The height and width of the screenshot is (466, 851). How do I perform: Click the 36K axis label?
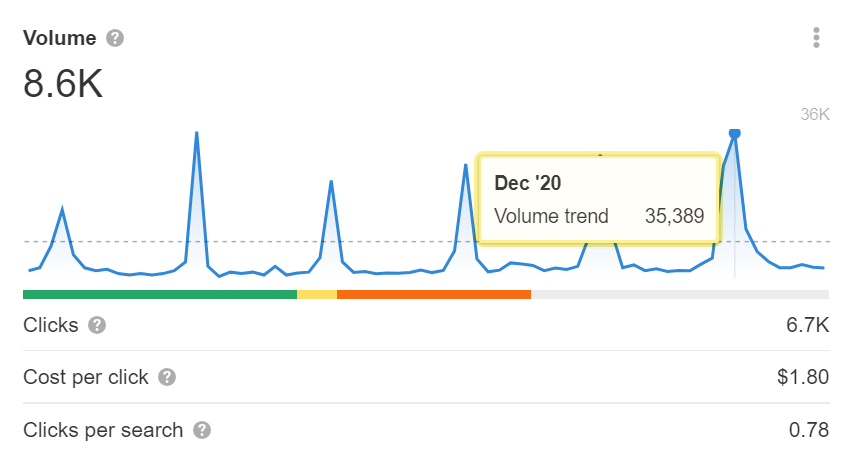(815, 114)
